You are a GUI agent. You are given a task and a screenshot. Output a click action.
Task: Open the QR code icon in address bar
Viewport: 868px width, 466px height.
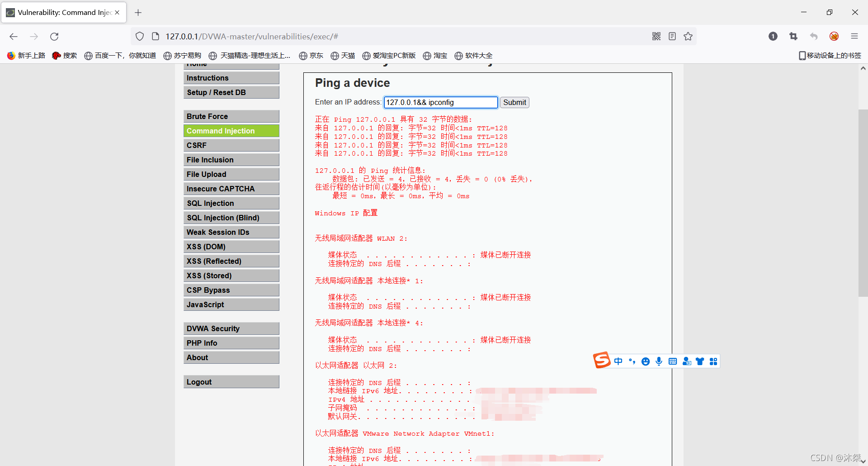pos(656,36)
